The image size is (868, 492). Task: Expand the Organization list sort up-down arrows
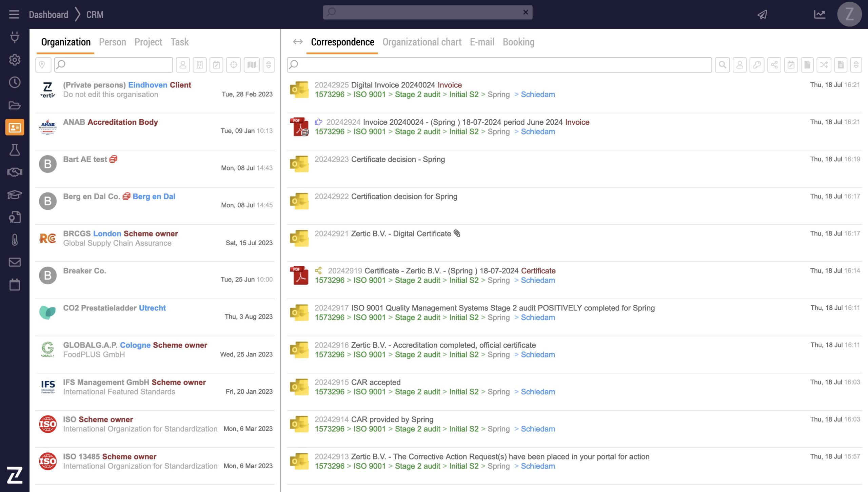click(269, 65)
